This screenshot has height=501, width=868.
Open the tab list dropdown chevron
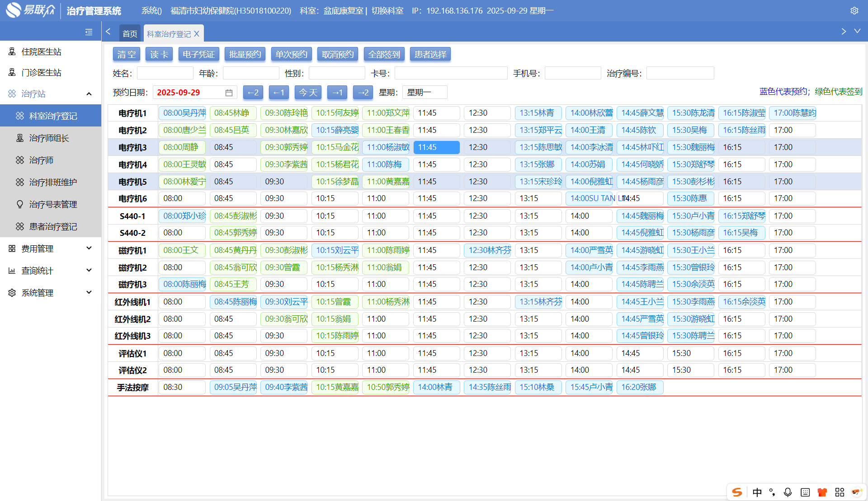coord(857,31)
